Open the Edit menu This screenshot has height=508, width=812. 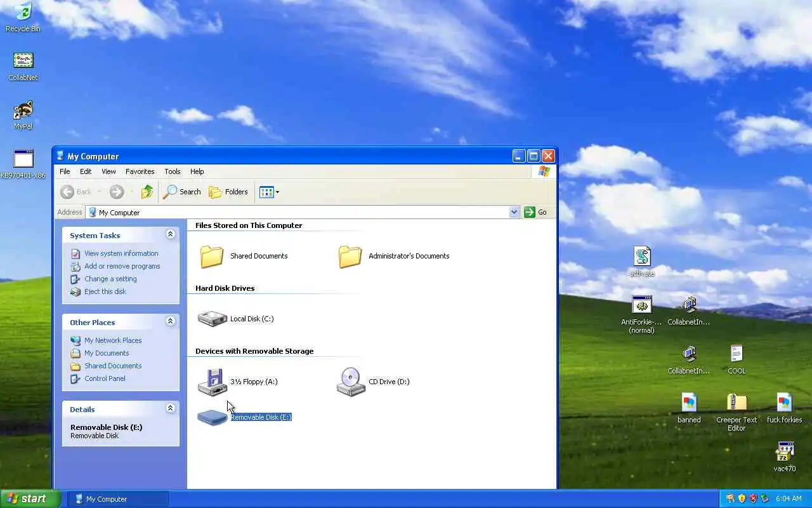pos(86,171)
